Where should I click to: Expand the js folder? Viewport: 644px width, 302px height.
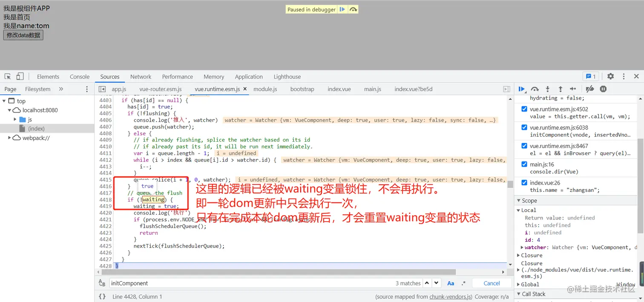pos(15,120)
